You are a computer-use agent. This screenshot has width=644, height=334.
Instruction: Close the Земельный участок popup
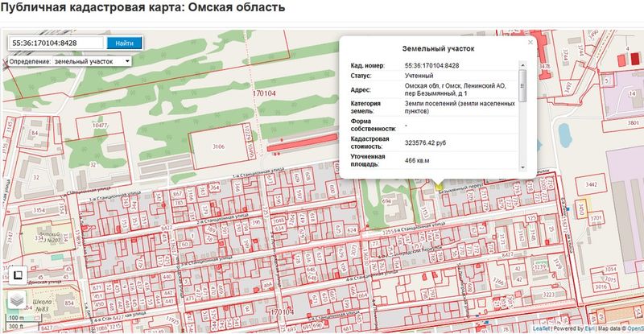tap(530, 42)
